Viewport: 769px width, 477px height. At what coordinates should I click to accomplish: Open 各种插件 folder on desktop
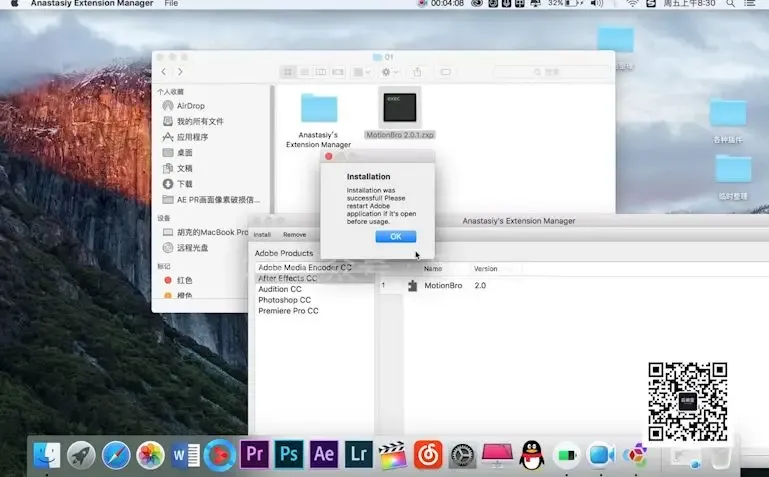pos(728,120)
